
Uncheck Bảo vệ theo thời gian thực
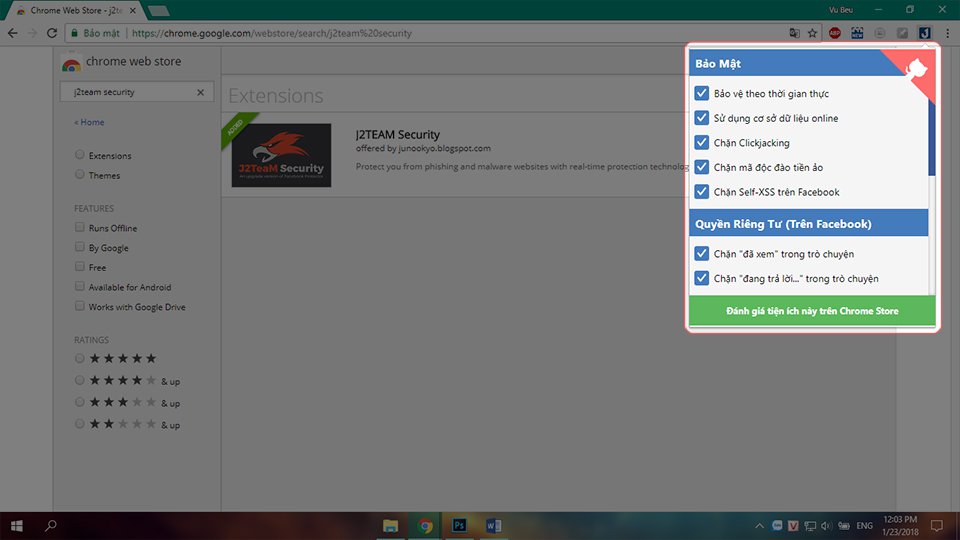[702, 93]
